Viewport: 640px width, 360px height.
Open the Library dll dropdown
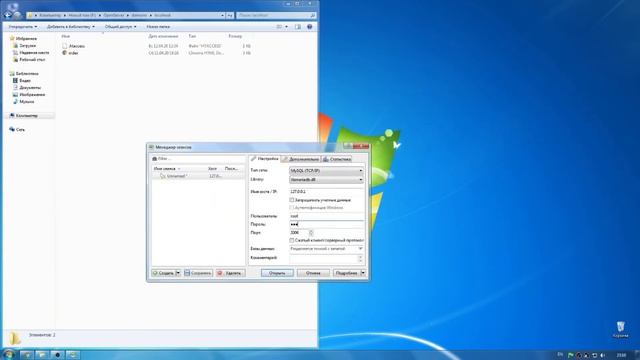tap(326, 180)
